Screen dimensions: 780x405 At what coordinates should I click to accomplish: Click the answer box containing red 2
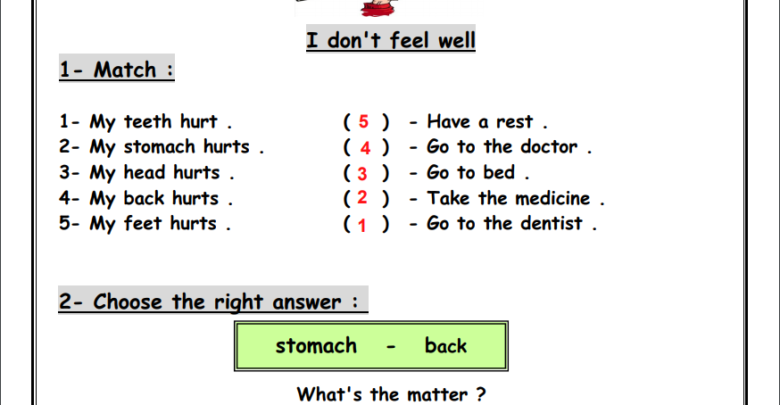pos(366,198)
